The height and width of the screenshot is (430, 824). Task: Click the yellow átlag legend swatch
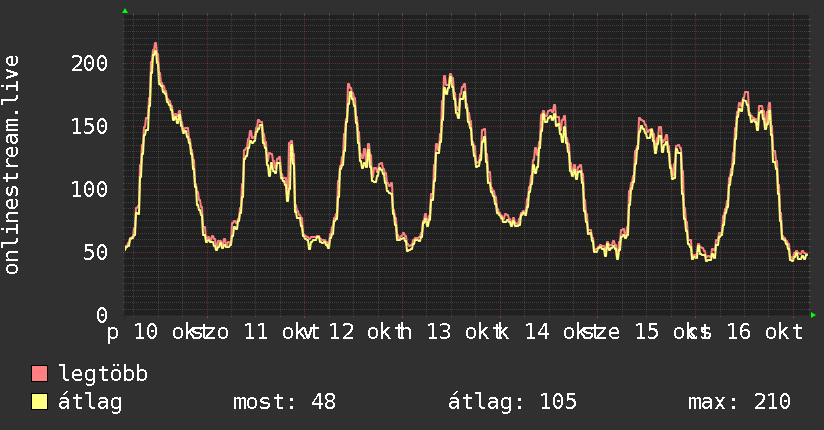pos(39,402)
